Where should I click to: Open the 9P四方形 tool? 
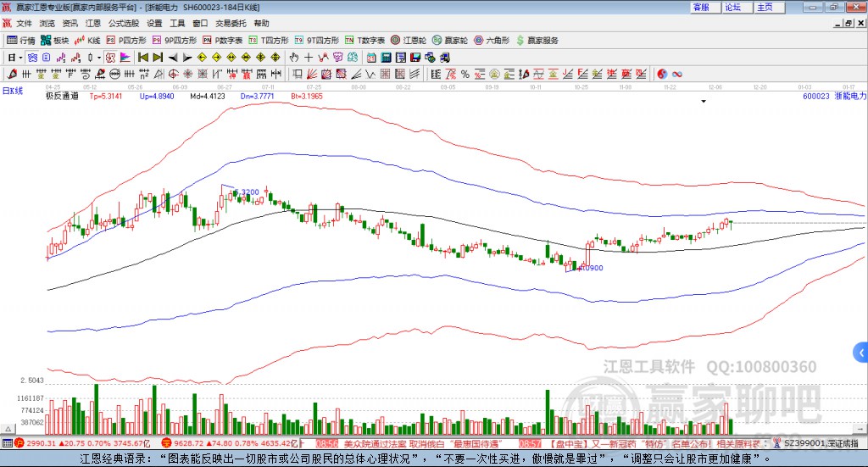pos(175,41)
